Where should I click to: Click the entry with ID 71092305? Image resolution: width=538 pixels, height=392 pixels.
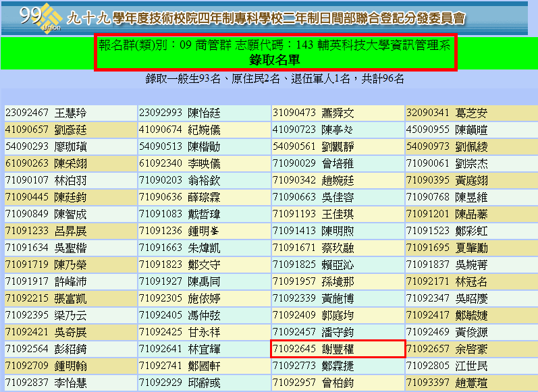click(x=204, y=298)
